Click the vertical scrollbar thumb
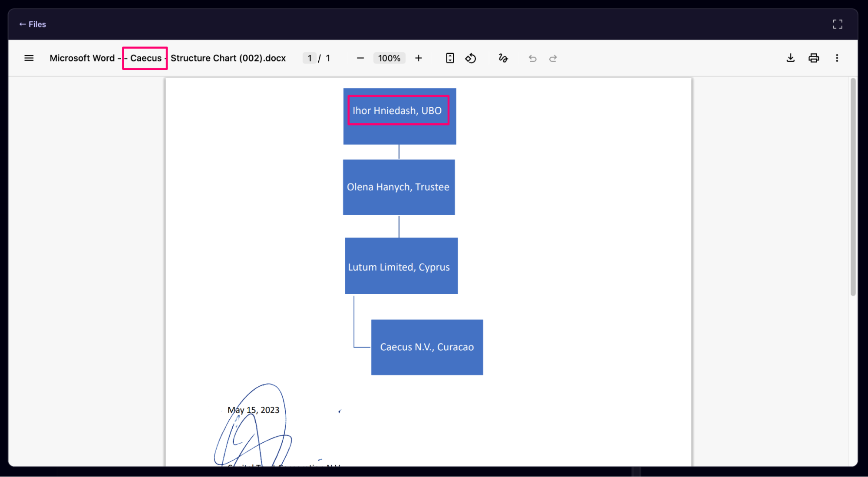 point(853,187)
